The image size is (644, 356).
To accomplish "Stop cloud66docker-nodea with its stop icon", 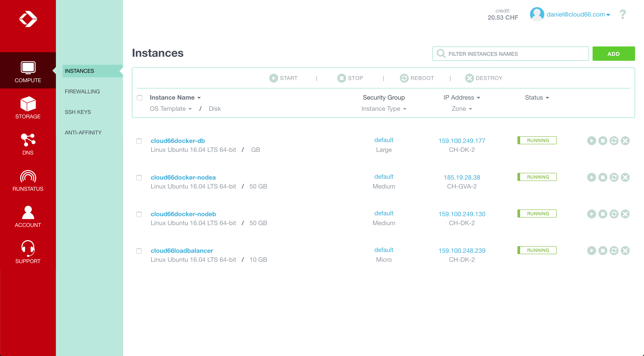I will tap(603, 178).
